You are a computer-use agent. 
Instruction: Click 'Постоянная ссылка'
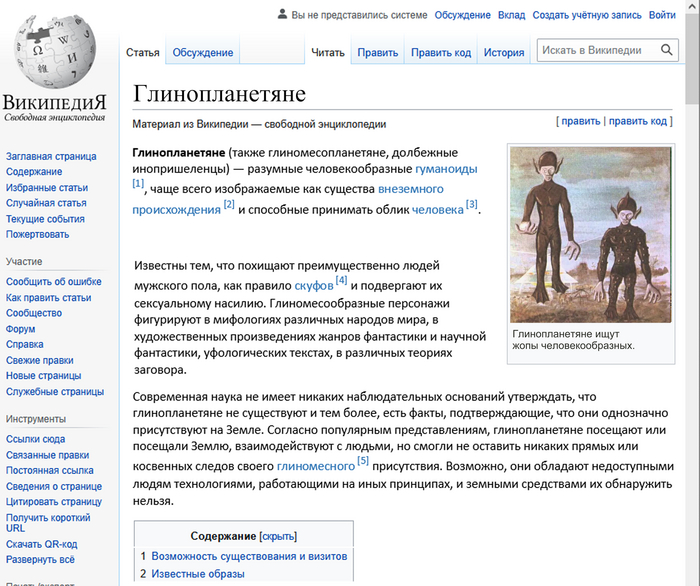[x=50, y=470]
